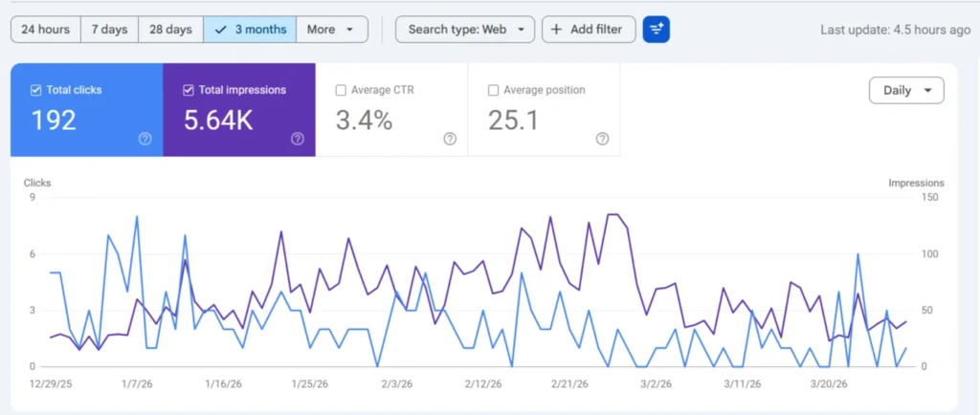The height and width of the screenshot is (415, 980).
Task: Open the Search type: Web dropdown
Action: coord(464,30)
